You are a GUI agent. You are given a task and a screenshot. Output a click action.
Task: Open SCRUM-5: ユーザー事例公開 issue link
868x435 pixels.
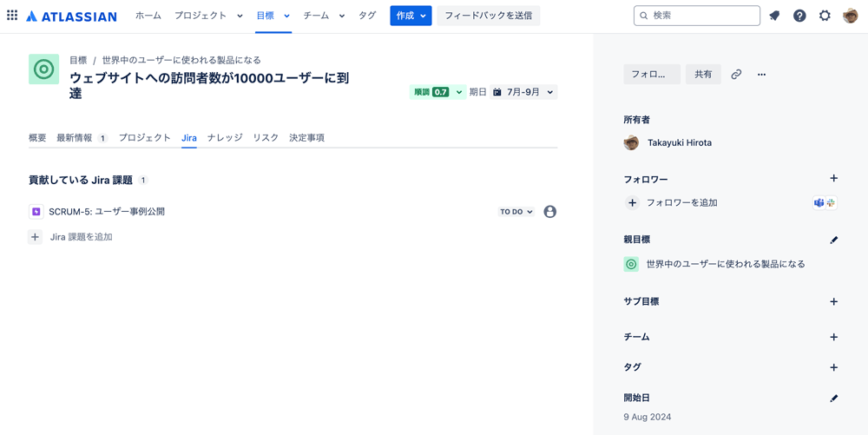point(107,211)
